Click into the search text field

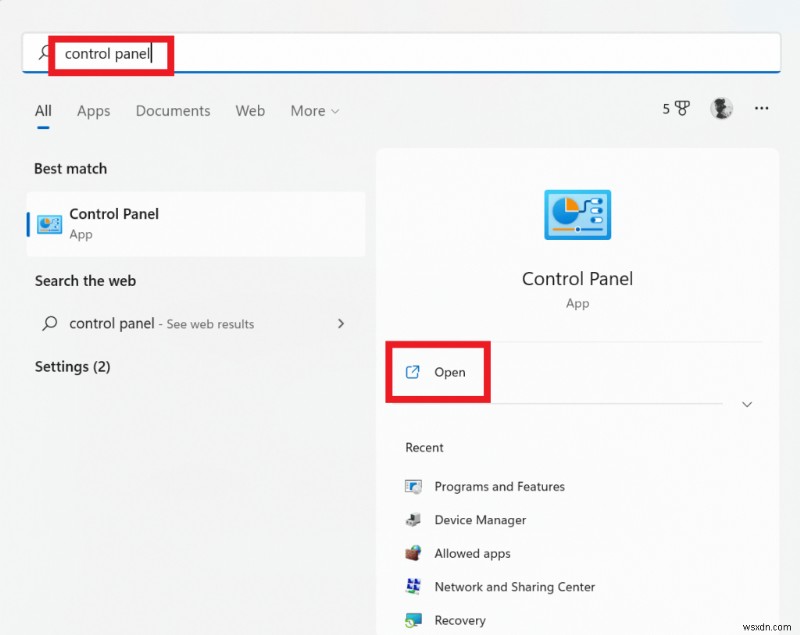(x=401, y=53)
